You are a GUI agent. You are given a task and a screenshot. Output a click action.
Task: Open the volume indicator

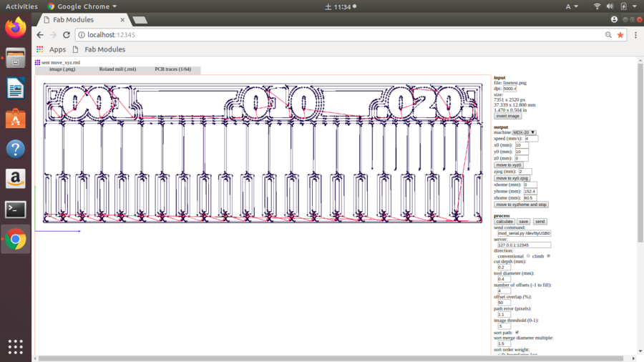tap(610, 6)
